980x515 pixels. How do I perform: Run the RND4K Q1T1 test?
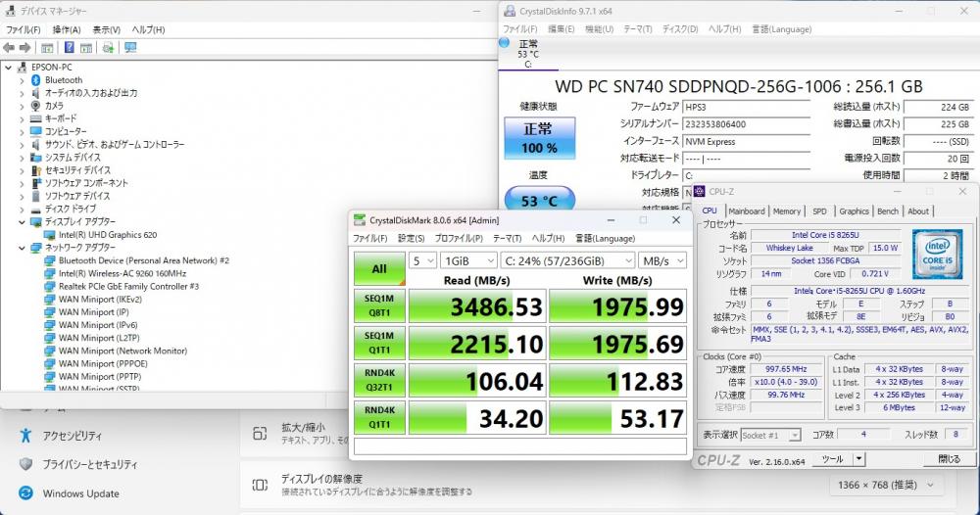coord(379,417)
